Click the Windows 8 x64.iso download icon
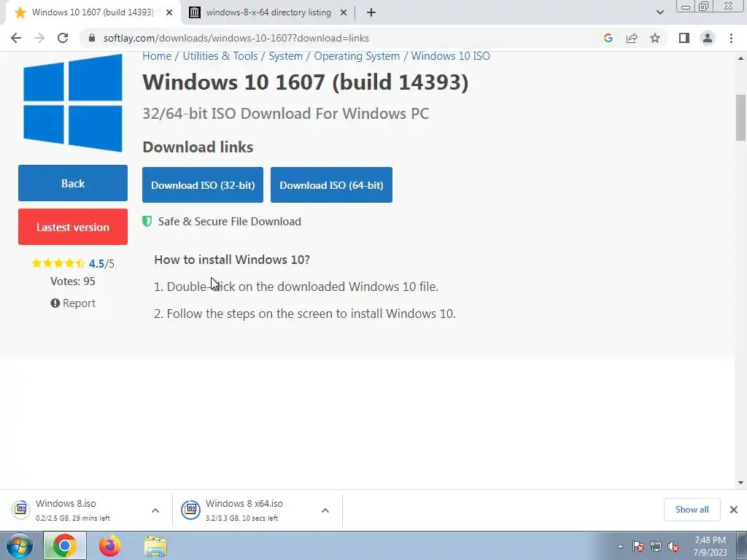 (190, 510)
